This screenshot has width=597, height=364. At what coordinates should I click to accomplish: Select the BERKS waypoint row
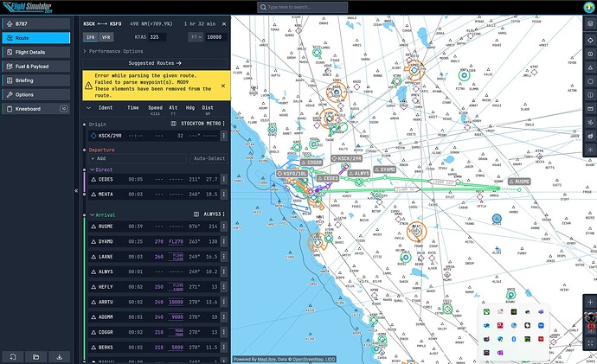pos(154,348)
